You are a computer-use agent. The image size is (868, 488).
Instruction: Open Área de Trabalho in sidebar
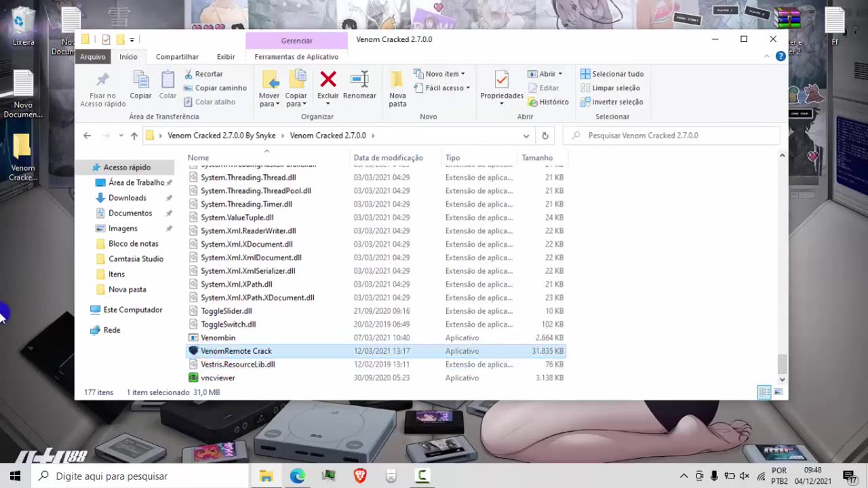tap(136, 182)
